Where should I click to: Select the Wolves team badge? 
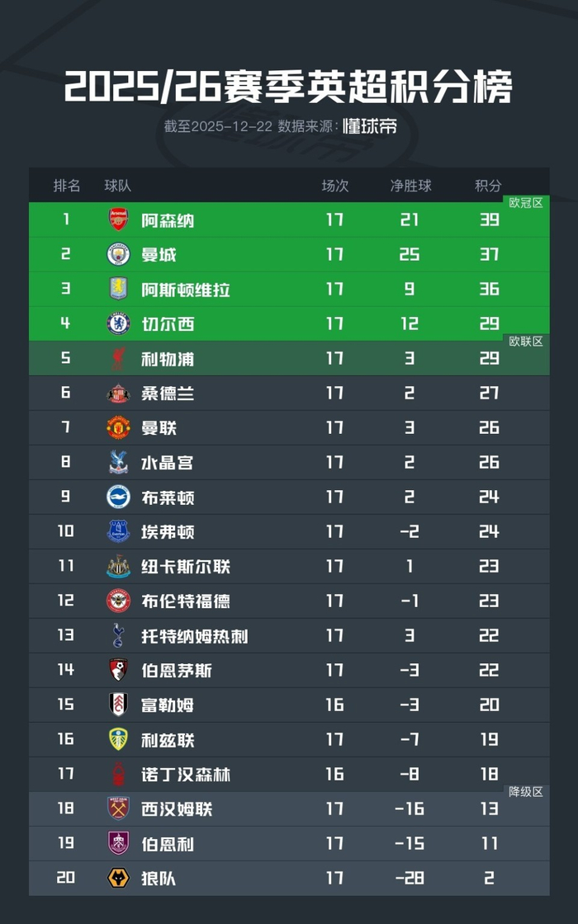coord(118,878)
